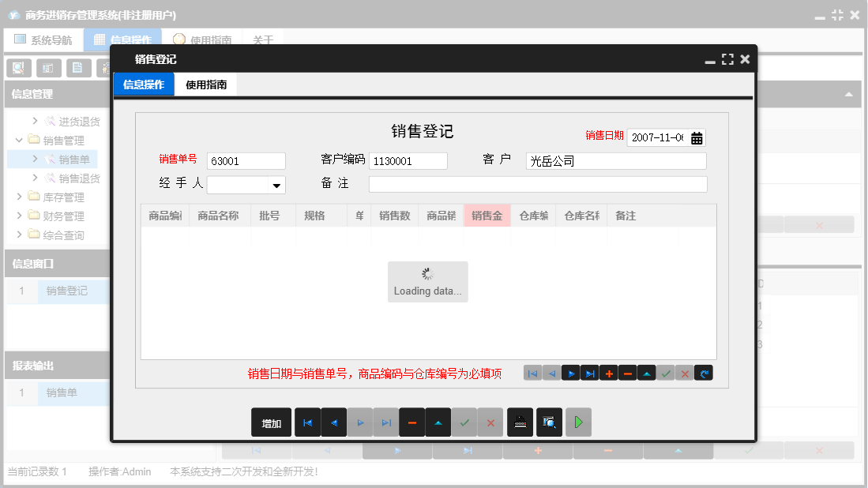Screen dimensions: 868x488
Task: Click the next record navigation arrow
Action: click(x=570, y=373)
